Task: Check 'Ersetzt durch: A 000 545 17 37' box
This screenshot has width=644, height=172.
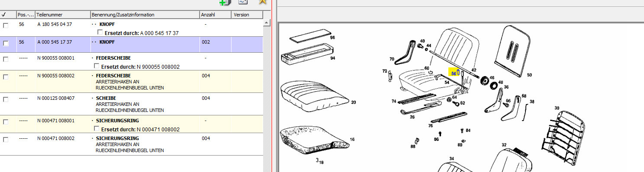Action: pos(100,32)
